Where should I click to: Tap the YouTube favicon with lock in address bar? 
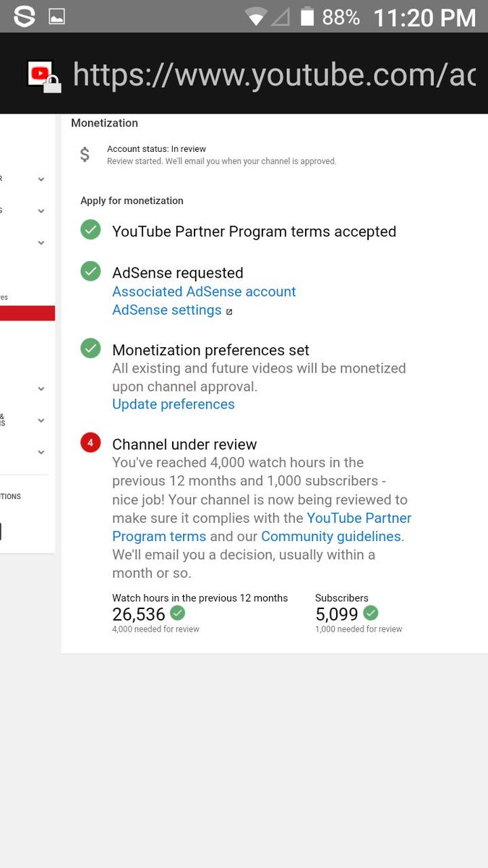44,76
